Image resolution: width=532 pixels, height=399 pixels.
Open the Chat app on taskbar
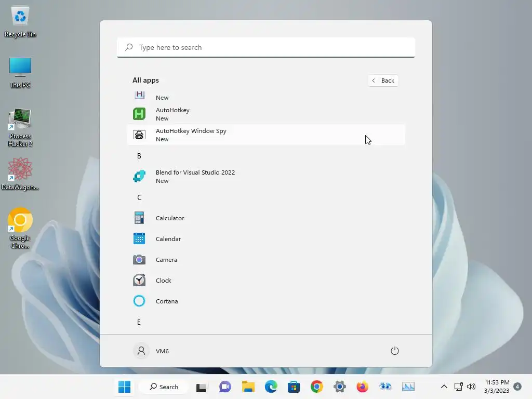[x=225, y=387]
